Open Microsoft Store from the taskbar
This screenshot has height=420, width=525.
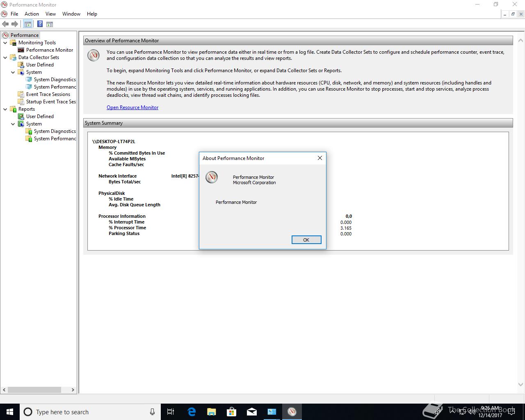[232, 412]
